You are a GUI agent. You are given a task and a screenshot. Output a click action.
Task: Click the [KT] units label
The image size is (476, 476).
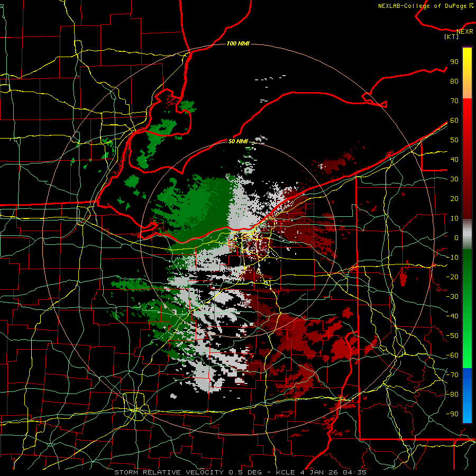pyautogui.click(x=452, y=36)
